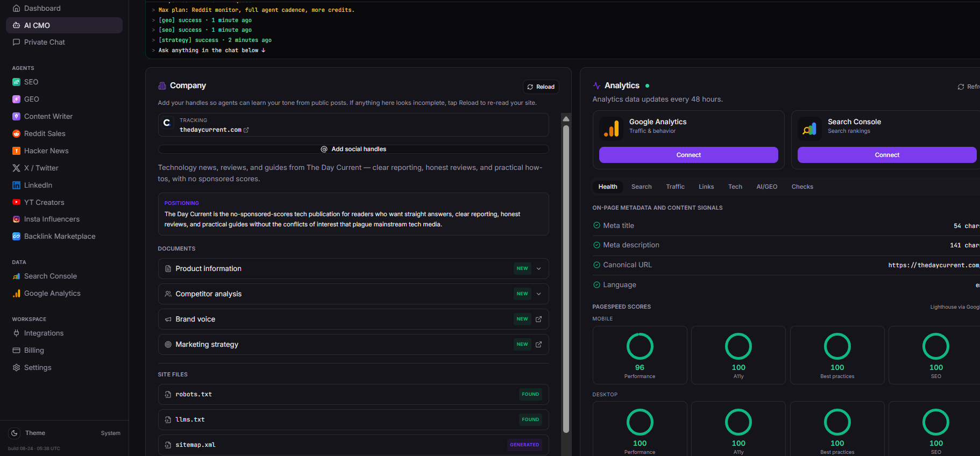This screenshot has height=456, width=980.
Task: Open the GEO agent icon
Action: click(16, 99)
